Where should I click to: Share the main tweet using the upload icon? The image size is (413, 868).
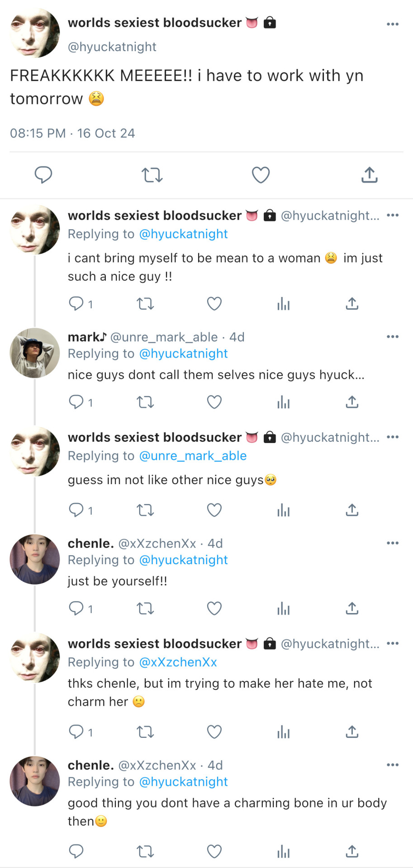(369, 175)
